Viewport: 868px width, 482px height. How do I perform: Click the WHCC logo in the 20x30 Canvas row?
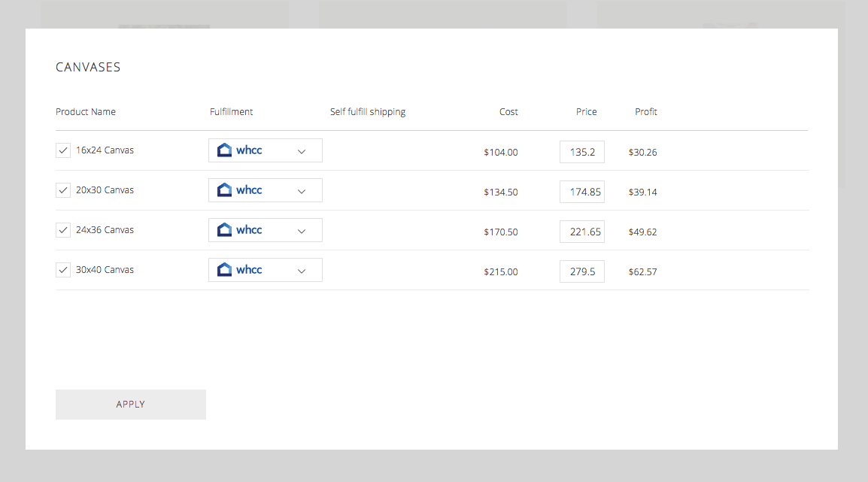coord(240,190)
